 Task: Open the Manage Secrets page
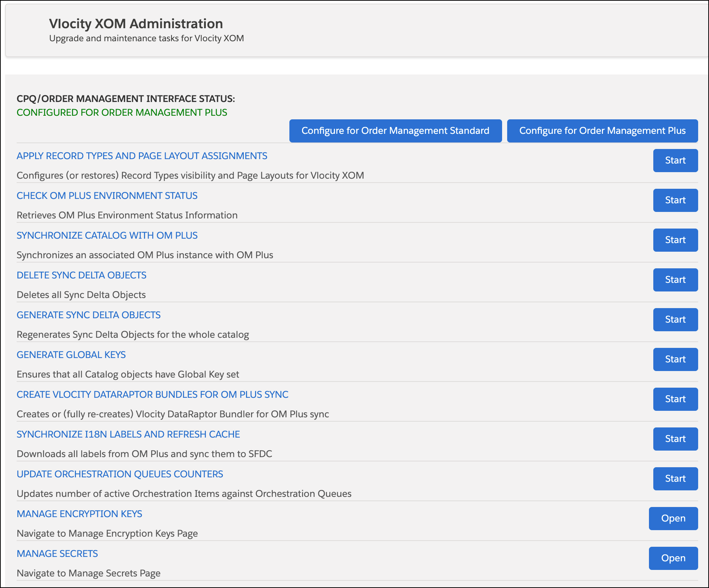tap(673, 558)
